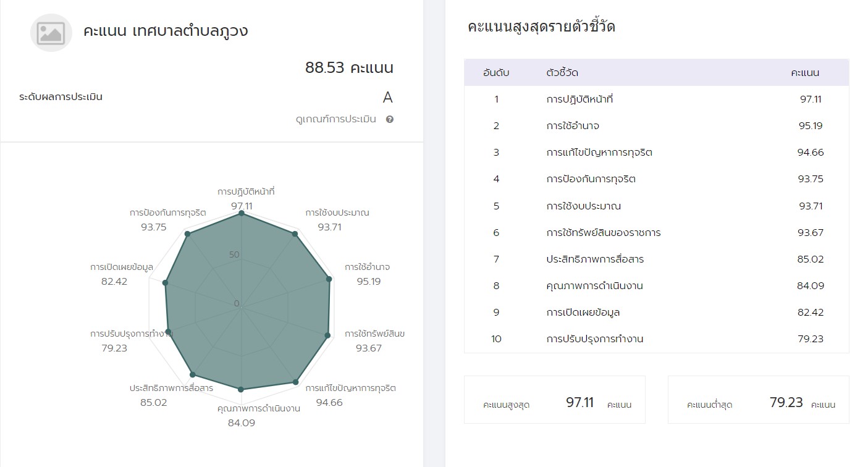
Task: Click the radar point for การใช้อำนาจ
Action: click(x=329, y=279)
